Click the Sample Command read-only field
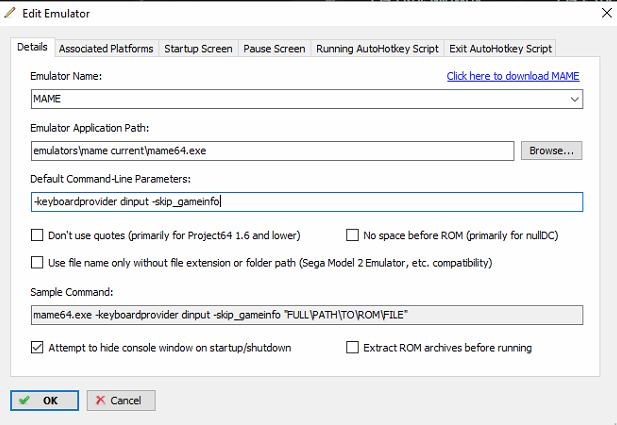617x425 pixels. coord(307,315)
